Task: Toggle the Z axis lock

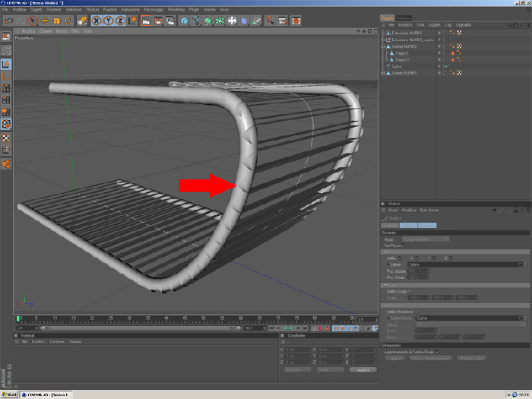Action: pos(120,21)
